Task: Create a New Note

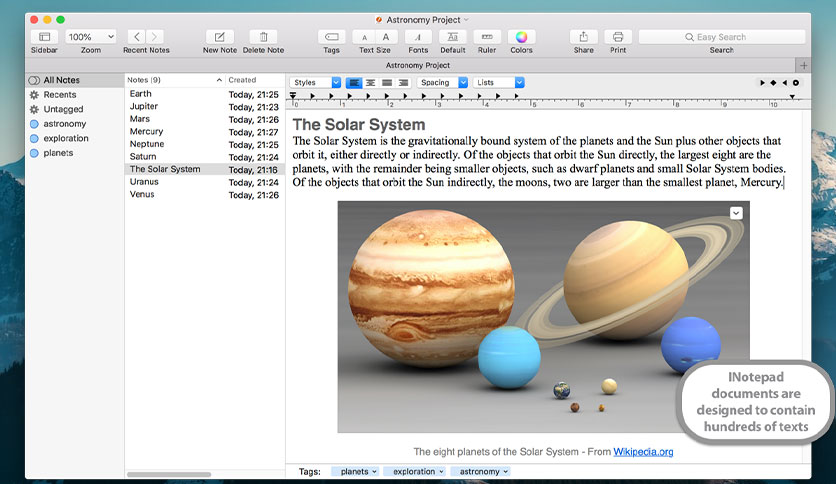Action: pos(219,37)
